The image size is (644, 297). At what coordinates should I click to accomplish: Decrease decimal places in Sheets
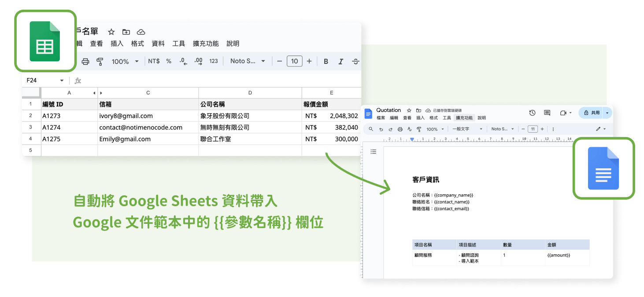point(184,61)
